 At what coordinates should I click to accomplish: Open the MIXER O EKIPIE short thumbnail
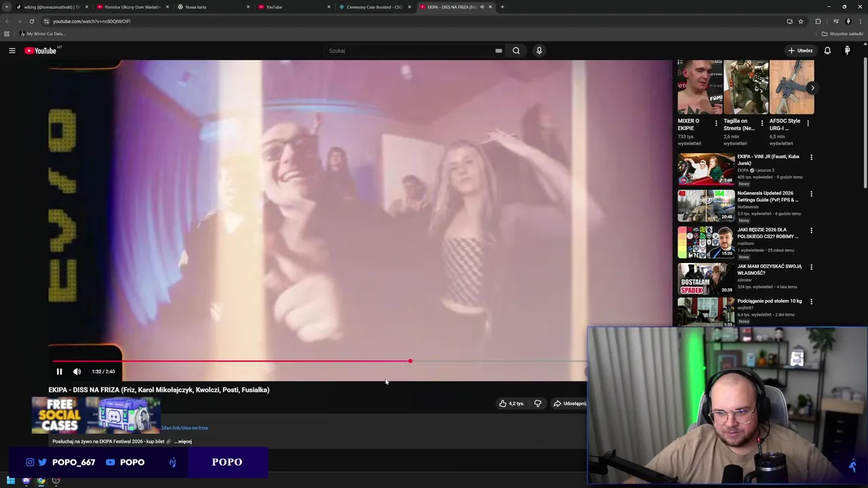click(700, 87)
